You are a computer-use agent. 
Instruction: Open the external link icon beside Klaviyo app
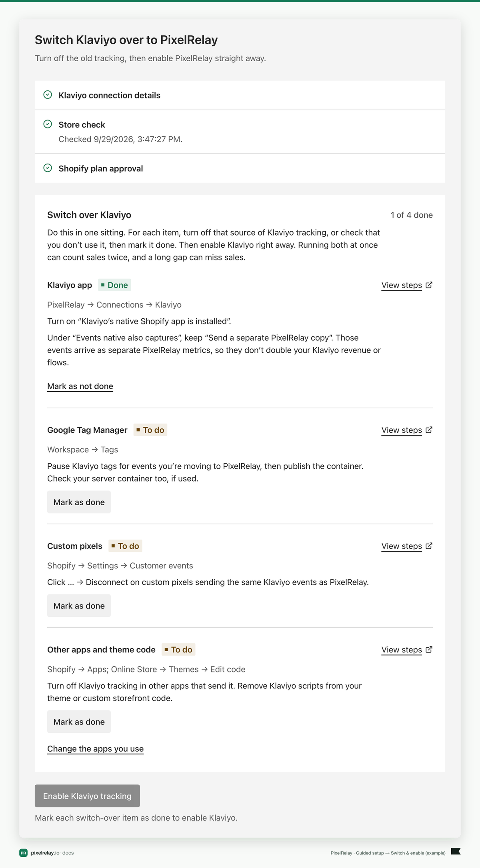point(429,285)
